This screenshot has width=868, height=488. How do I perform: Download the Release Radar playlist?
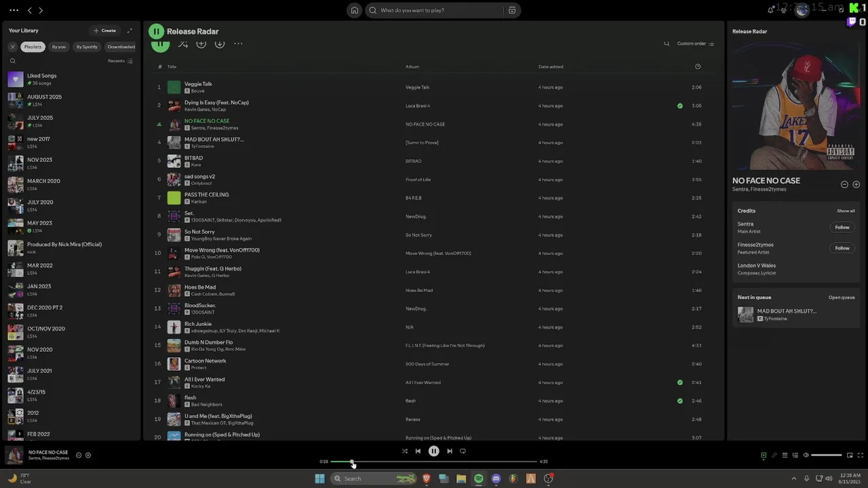tap(220, 43)
